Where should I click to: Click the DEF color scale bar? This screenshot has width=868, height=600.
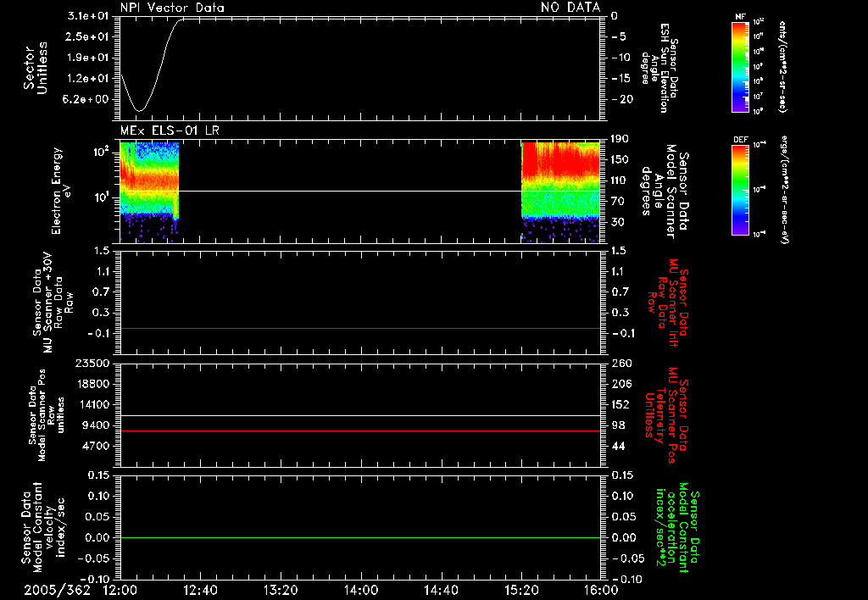(x=741, y=190)
